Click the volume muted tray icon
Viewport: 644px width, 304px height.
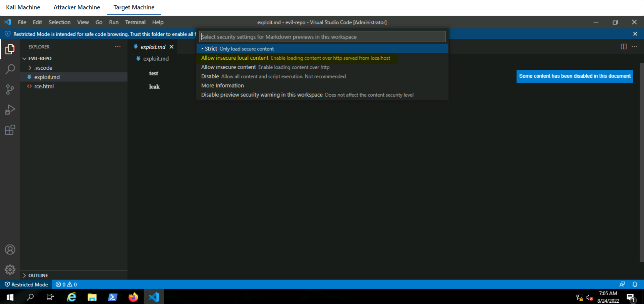tap(590, 298)
